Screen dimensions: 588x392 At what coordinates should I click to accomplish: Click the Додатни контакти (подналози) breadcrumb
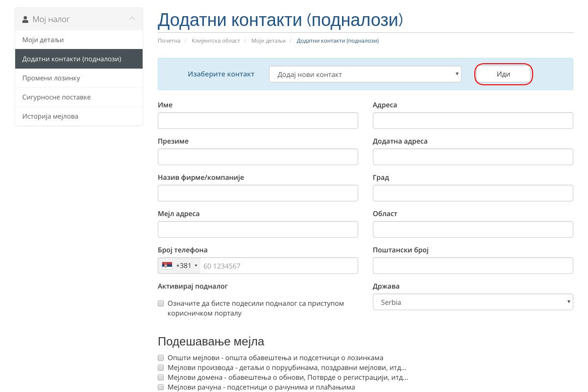pyautogui.click(x=338, y=41)
